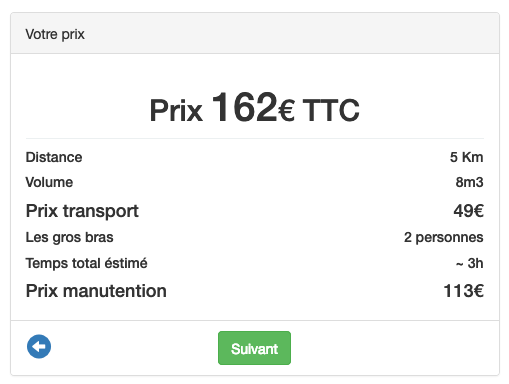Click the large 162 price number
The width and height of the screenshot is (509, 384).
244,107
